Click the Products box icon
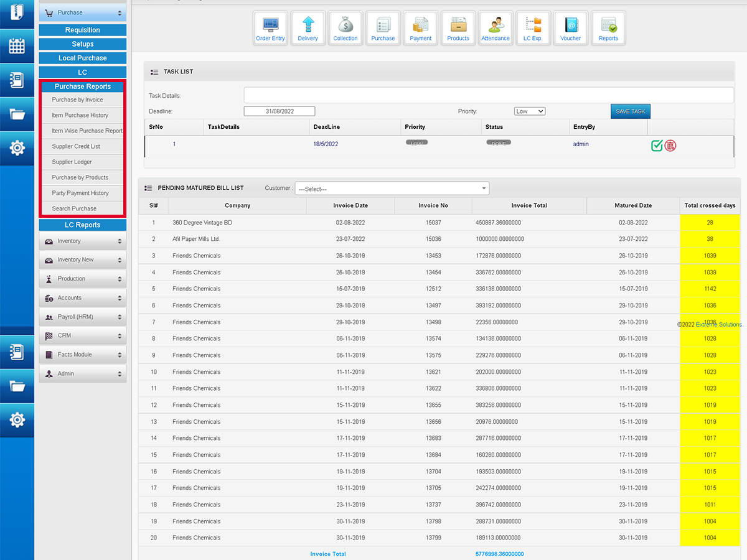Screen dimensions: 747x560 [458, 28]
